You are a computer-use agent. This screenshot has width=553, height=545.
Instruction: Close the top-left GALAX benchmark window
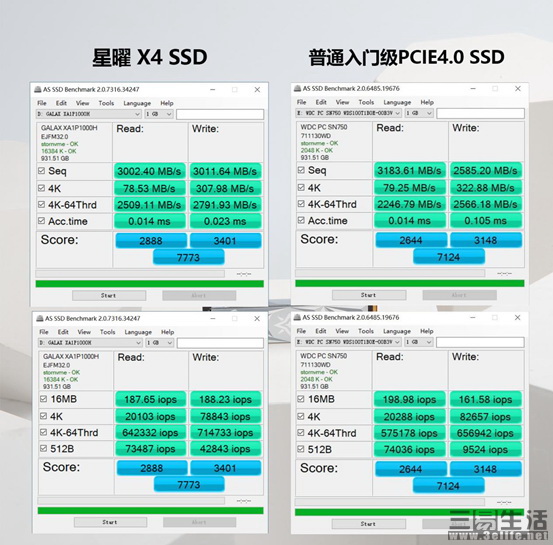pos(257,90)
